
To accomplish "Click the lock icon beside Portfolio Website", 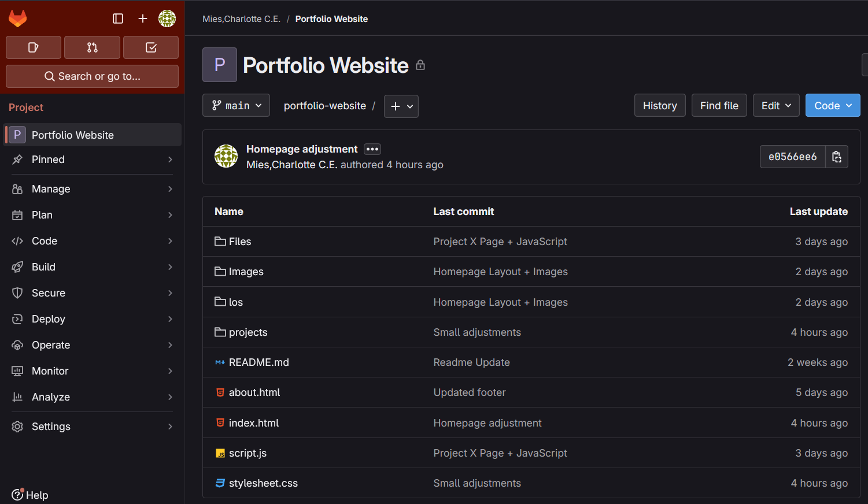I will pos(420,65).
